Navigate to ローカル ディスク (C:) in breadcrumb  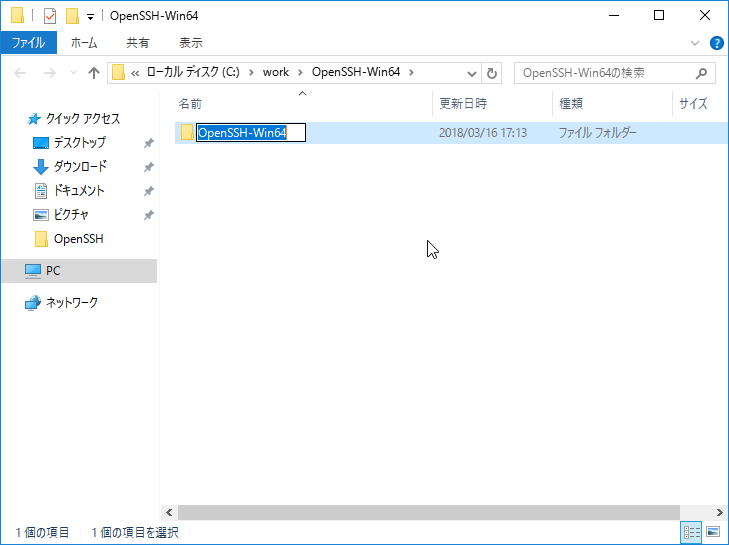pos(193,72)
